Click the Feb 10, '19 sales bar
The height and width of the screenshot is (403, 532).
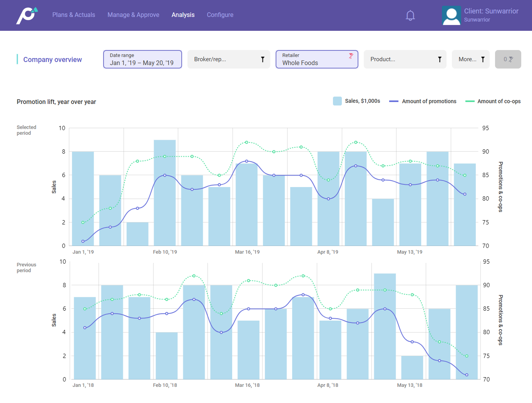click(x=165, y=192)
